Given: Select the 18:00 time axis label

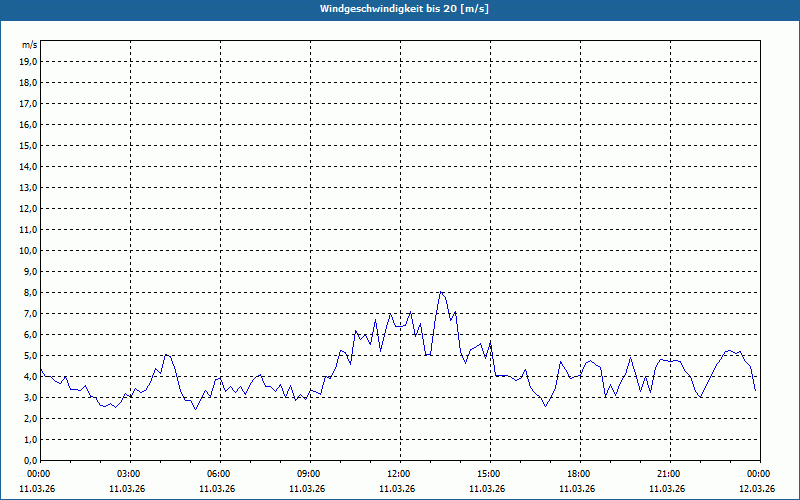Looking at the screenshot, I should 579,473.
